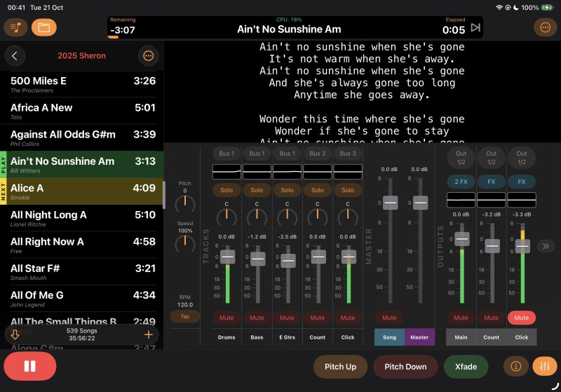Image resolution: width=561 pixels, height=392 pixels.
Task: Switch to the Master tab
Action: (419, 337)
